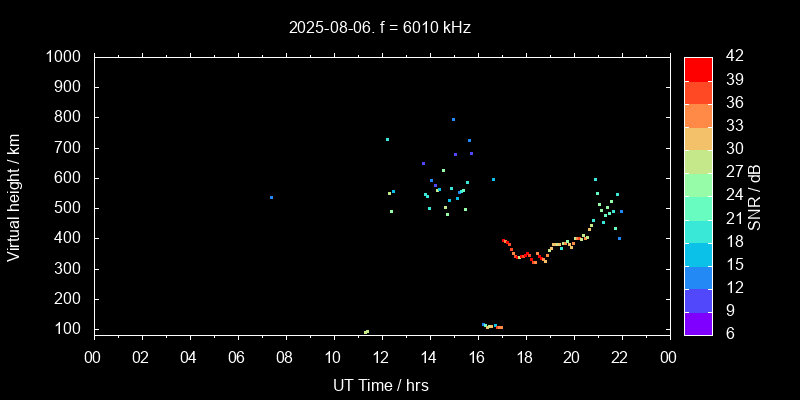
Task: Select the highest data point near 800 km
Action: pyautogui.click(x=453, y=119)
